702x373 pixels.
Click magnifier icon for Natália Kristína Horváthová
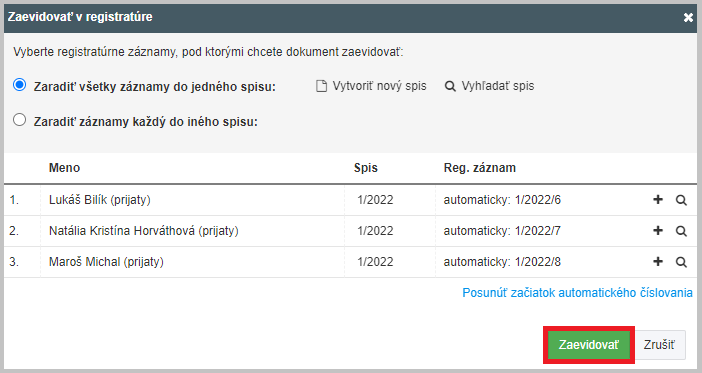pyautogui.click(x=681, y=231)
